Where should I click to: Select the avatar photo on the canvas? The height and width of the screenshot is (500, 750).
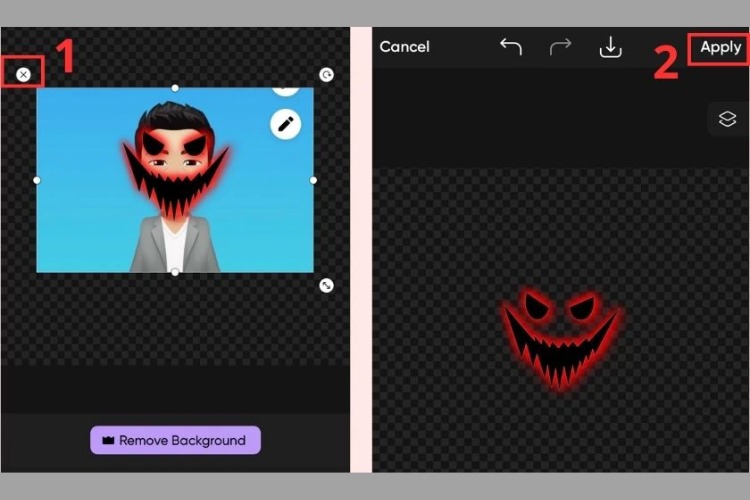[175, 180]
